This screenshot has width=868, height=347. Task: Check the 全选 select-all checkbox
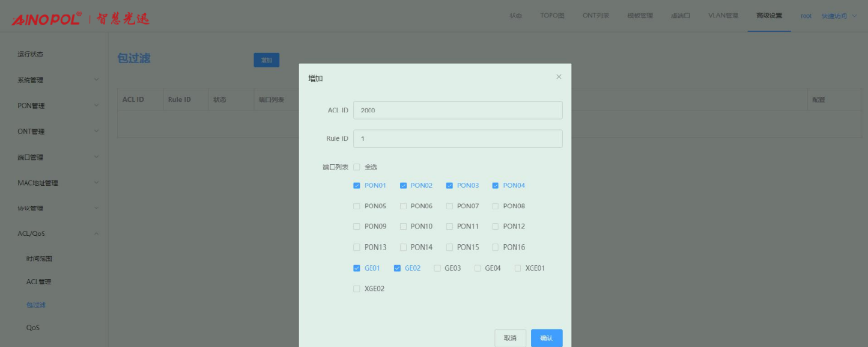tap(357, 167)
